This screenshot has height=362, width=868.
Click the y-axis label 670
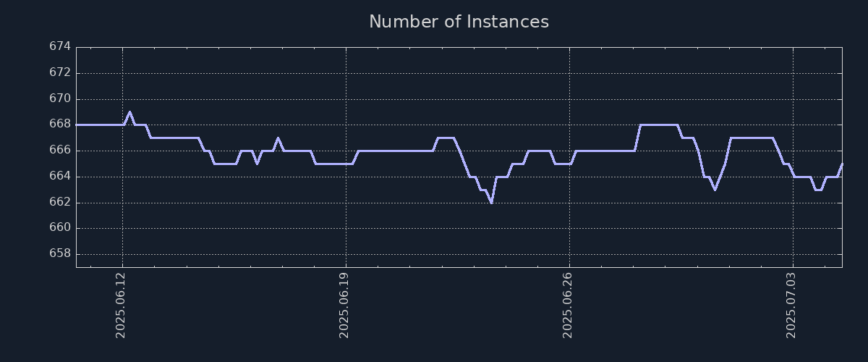[x=60, y=98]
